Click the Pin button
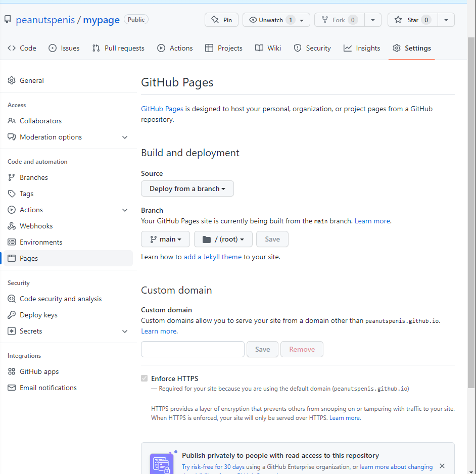 [x=221, y=20]
